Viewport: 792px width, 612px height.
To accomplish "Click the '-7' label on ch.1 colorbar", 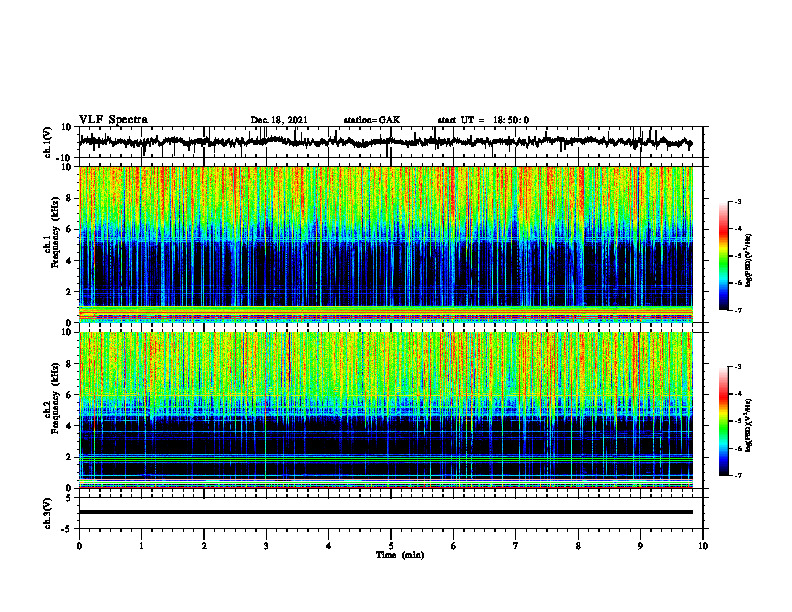I will (738, 310).
